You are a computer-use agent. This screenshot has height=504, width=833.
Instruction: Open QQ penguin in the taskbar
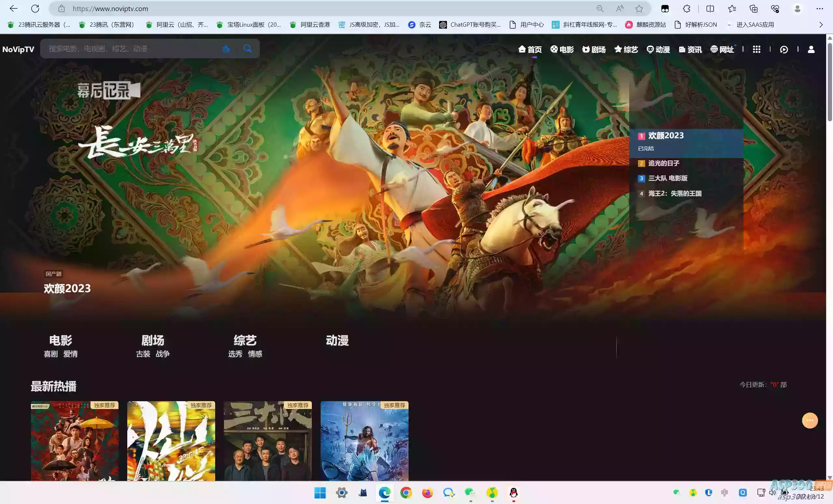click(514, 493)
